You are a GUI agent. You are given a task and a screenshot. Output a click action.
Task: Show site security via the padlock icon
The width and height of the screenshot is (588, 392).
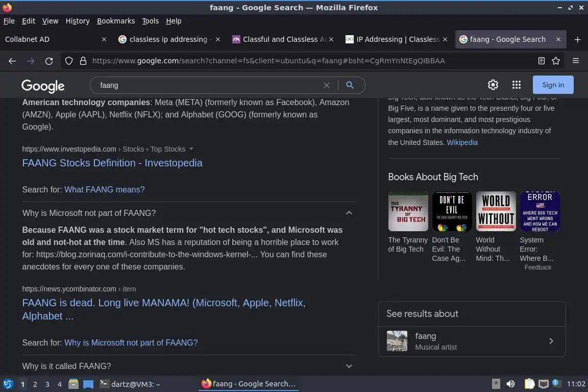click(x=83, y=61)
